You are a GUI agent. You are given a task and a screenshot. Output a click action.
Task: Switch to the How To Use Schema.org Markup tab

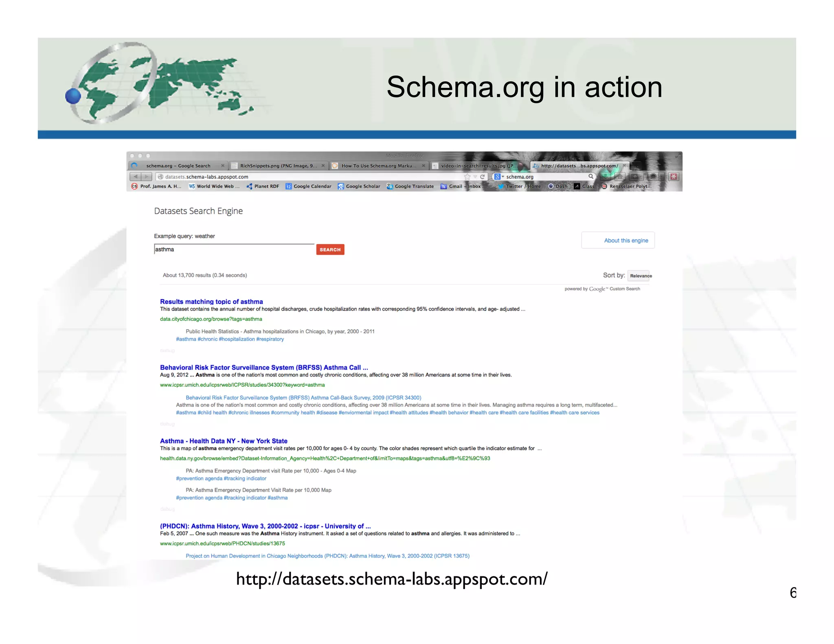[x=379, y=166]
